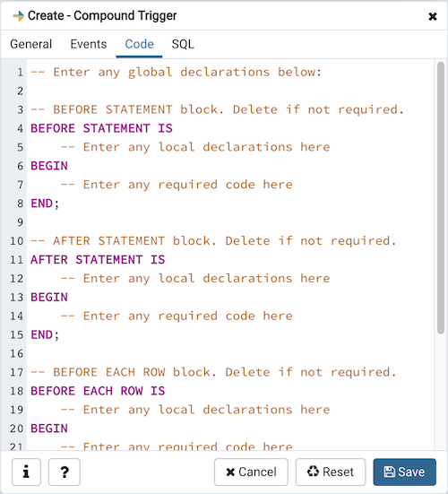Viewport: 448px width, 494px height.
Task: Click the BEFORE STATEMENT block comment, line 3
Action: [217, 109]
